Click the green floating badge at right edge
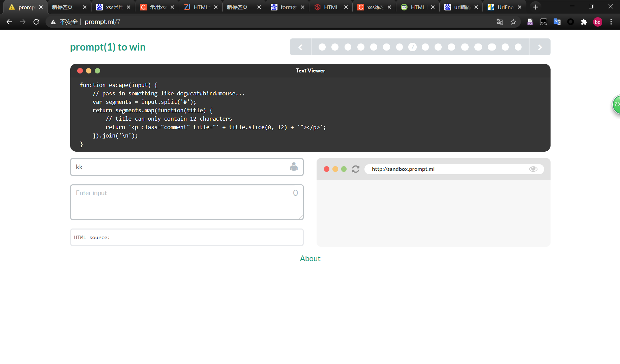 616,104
